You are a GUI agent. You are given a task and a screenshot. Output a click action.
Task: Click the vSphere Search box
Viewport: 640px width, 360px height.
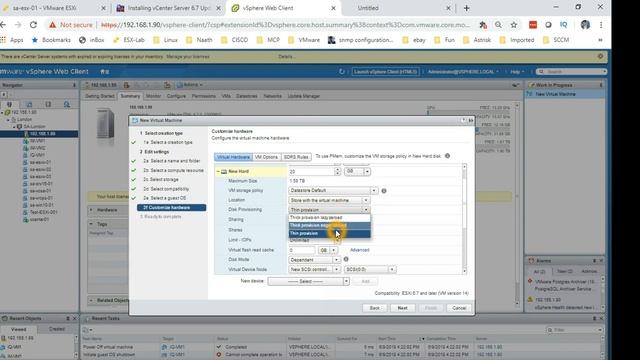pos(572,72)
